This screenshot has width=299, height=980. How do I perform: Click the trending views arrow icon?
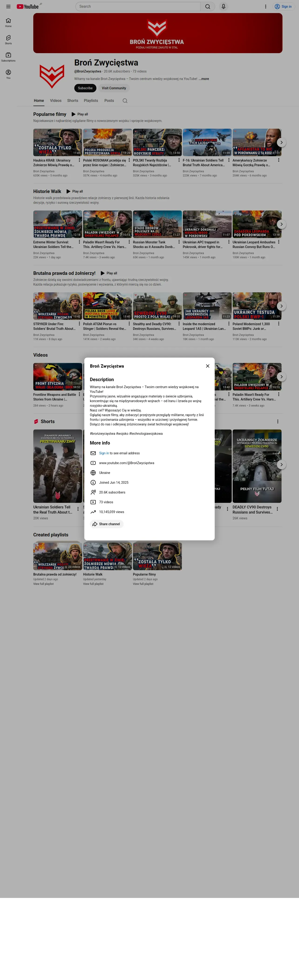(93, 512)
